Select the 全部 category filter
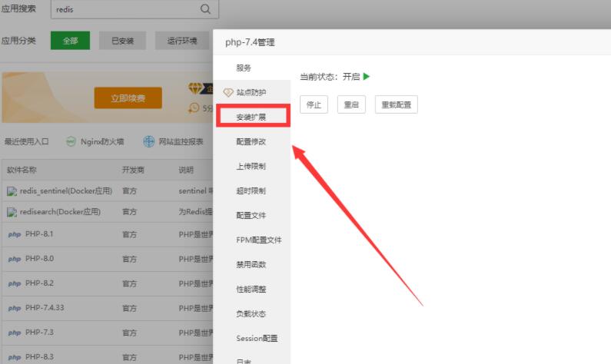 pos(70,41)
